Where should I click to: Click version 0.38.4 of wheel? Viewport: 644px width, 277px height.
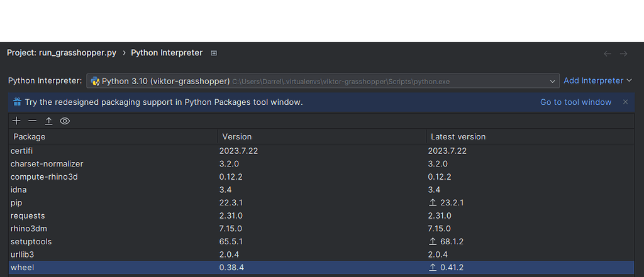tap(231, 268)
